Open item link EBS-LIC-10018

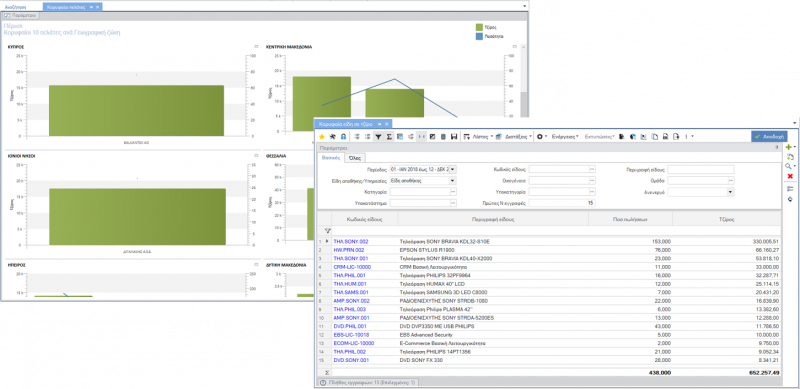coord(351,334)
